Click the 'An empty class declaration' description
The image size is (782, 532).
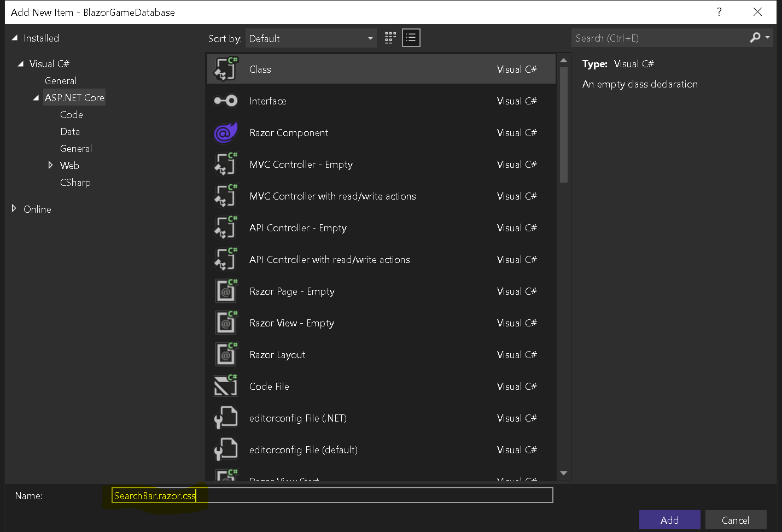[x=640, y=84]
